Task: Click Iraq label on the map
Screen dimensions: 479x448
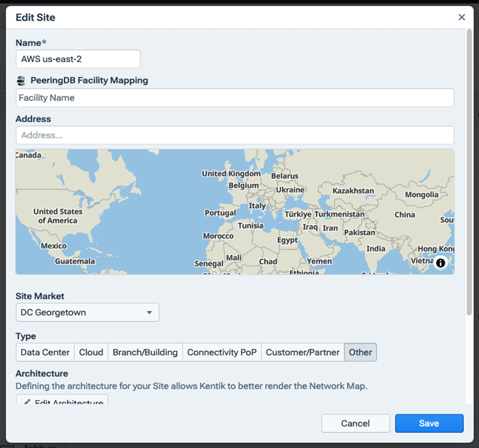Action: pyautogui.click(x=310, y=227)
